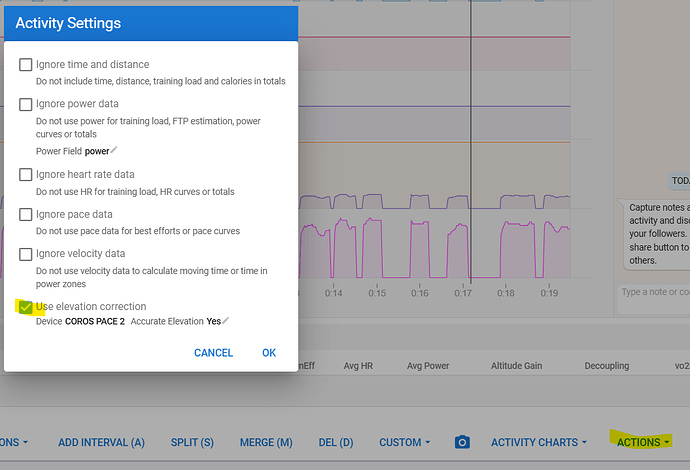The height and width of the screenshot is (470, 690).
Task: Click ADD INTERVAL (A)
Action: click(x=101, y=442)
